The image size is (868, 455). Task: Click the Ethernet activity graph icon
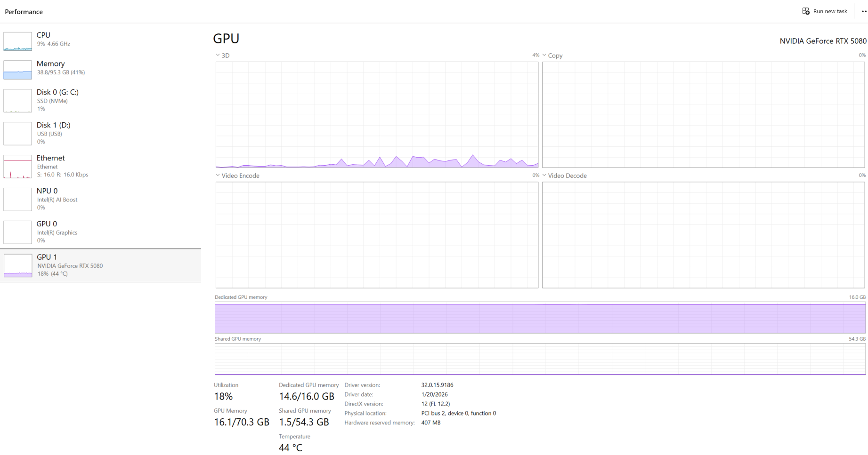click(17, 167)
